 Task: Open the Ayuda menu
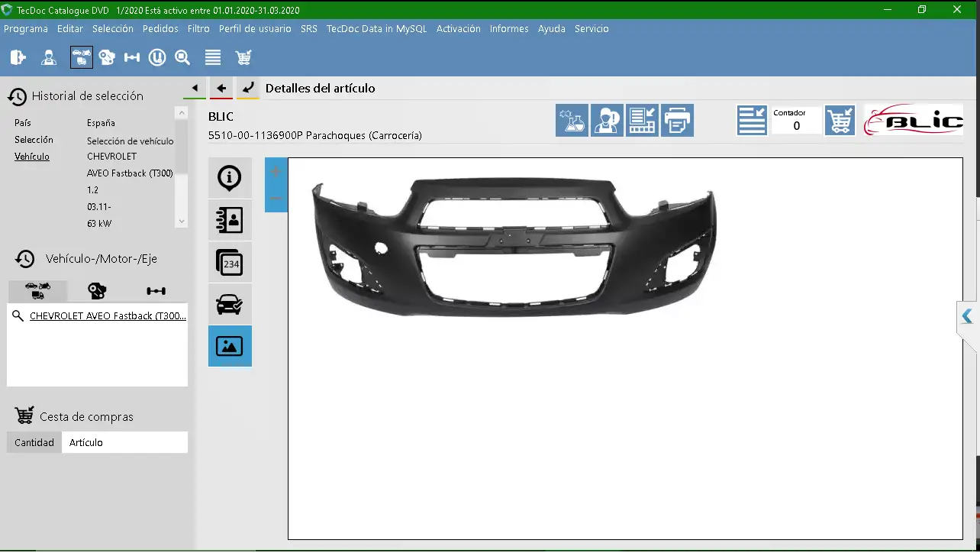pos(552,29)
